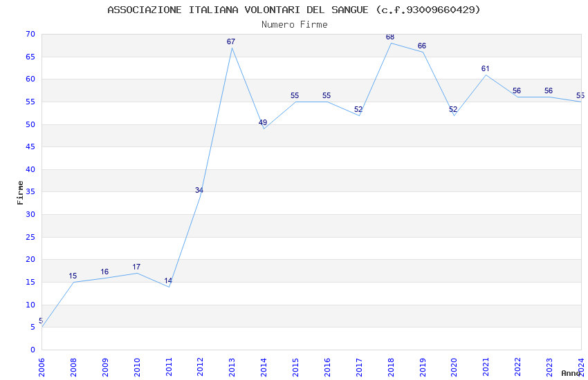Viewport: 588px width, 380px height.
Task: Click y-axis tick label 70
Action: [30, 34]
